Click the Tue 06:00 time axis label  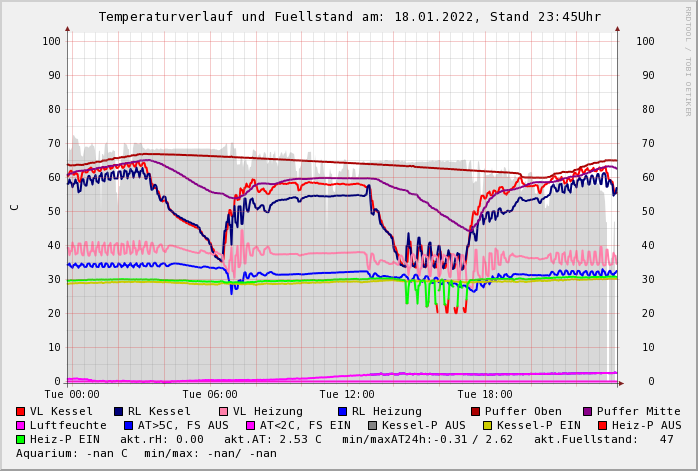210,395
